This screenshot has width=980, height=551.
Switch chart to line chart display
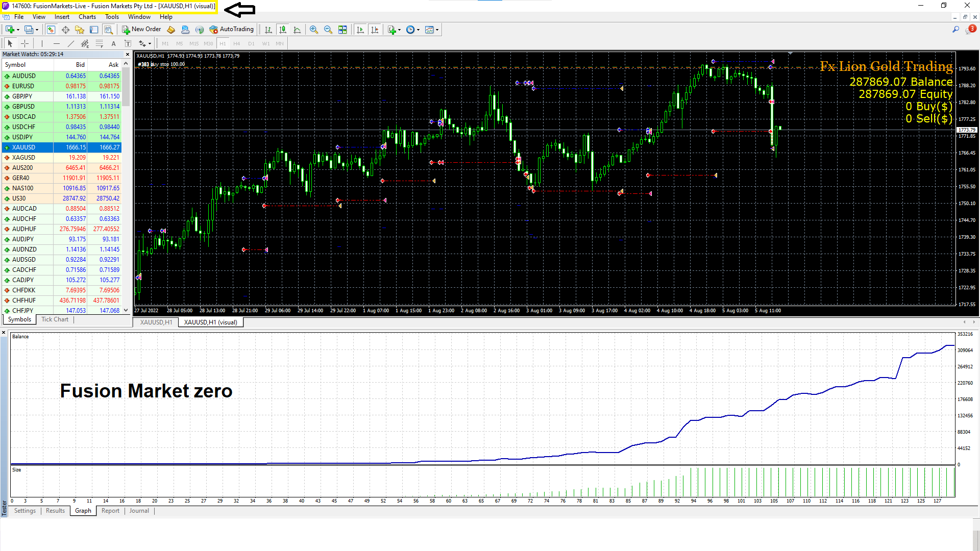297,30
